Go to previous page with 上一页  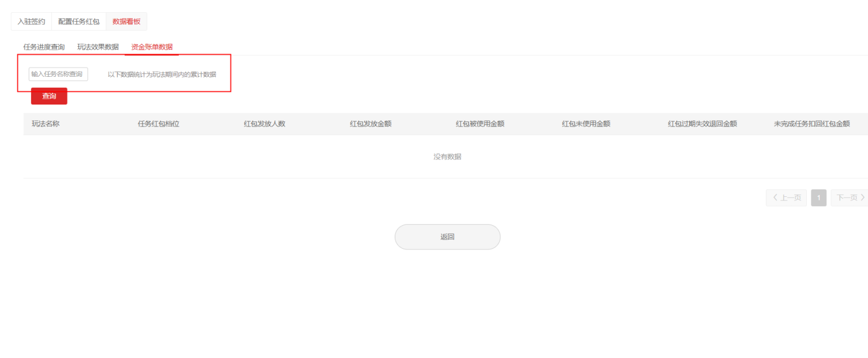pyautogui.click(x=786, y=198)
